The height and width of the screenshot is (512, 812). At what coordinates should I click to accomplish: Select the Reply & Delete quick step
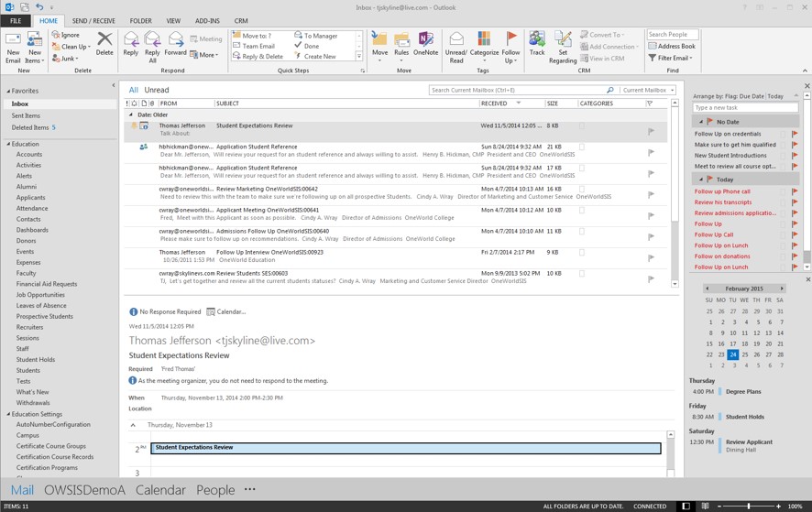click(x=258, y=57)
